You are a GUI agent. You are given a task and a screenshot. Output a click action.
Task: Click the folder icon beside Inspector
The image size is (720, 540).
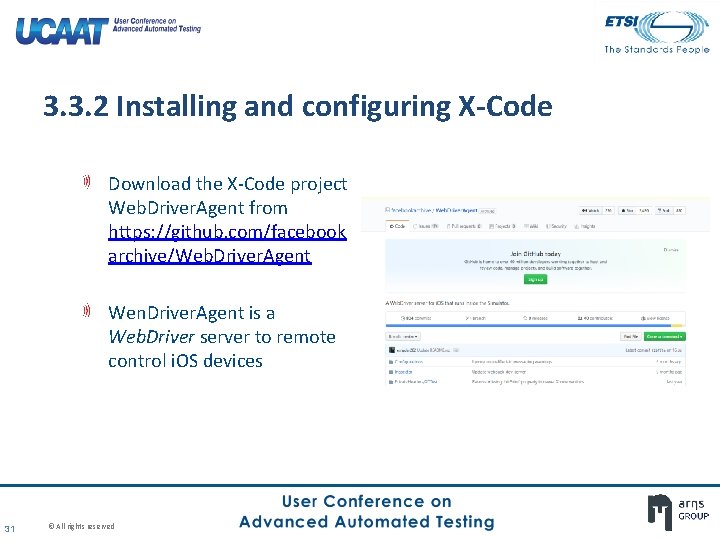point(391,372)
